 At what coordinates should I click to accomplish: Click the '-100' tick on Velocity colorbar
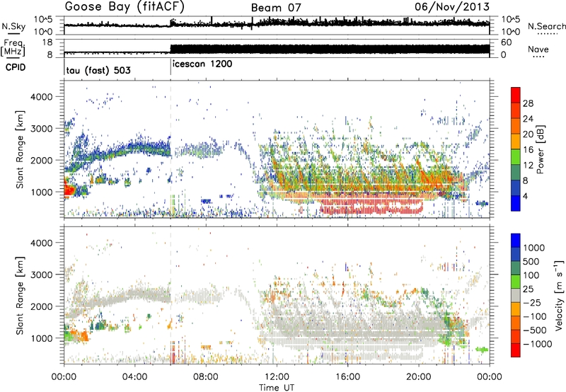coord(535,316)
